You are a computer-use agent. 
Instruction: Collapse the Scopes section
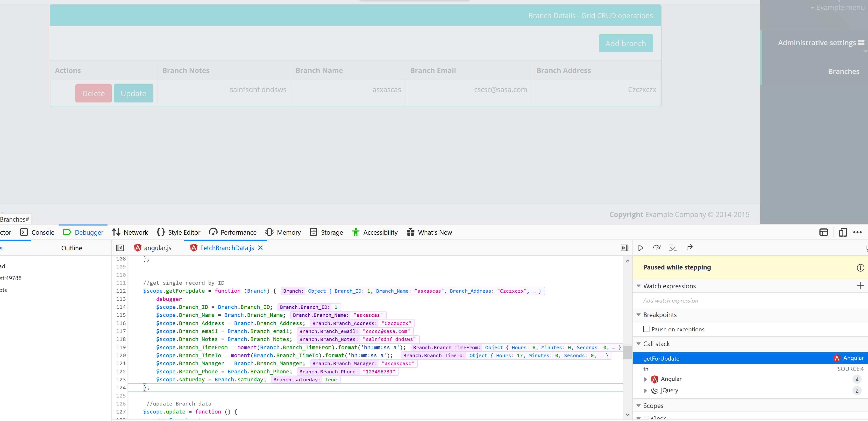638,406
